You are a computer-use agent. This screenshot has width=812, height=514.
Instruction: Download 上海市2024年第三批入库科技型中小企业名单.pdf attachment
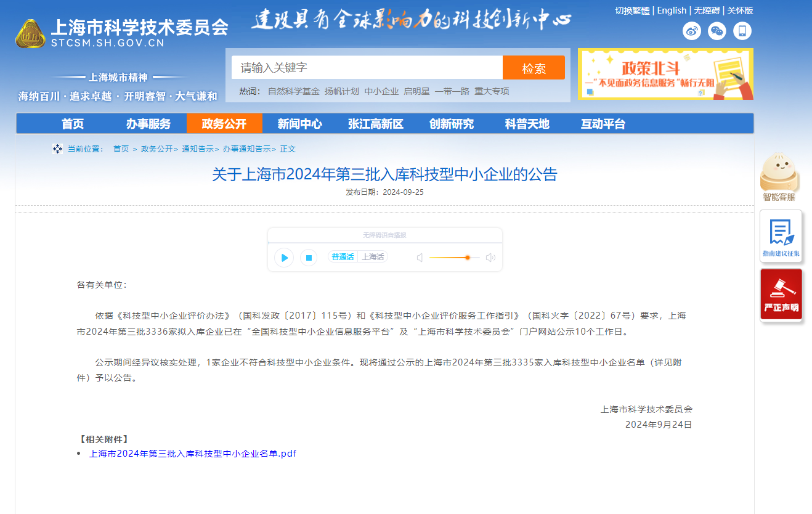click(192, 454)
